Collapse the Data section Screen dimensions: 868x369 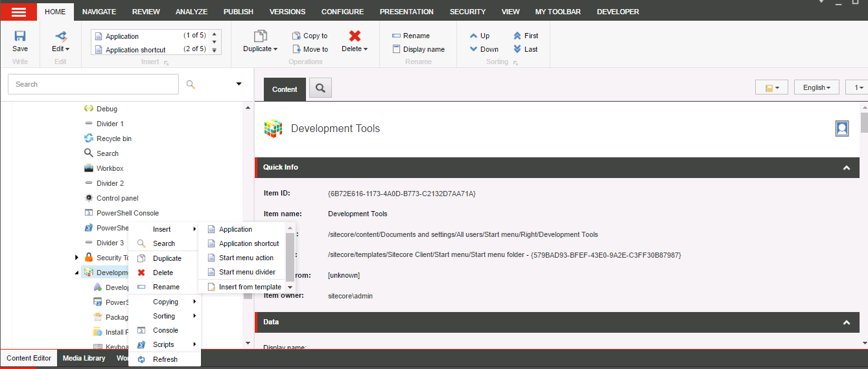pos(846,322)
